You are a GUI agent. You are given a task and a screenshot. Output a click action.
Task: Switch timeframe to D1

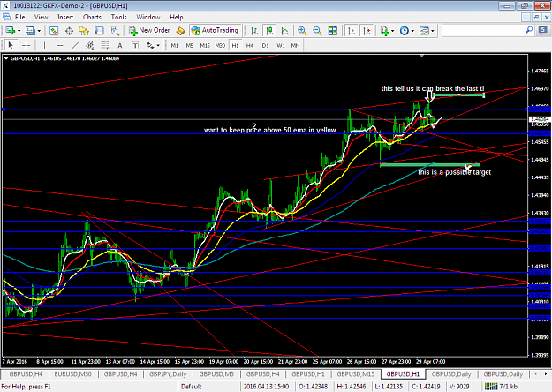pos(265,45)
